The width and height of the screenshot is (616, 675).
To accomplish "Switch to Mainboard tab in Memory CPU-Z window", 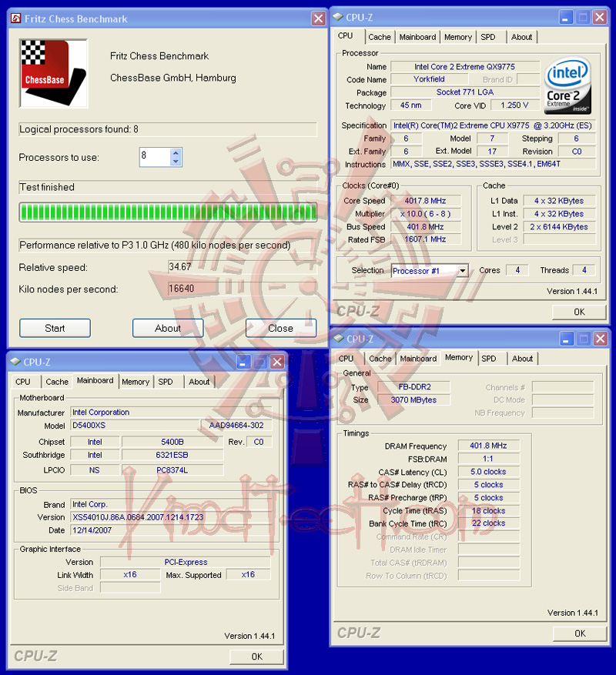I will click(418, 359).
